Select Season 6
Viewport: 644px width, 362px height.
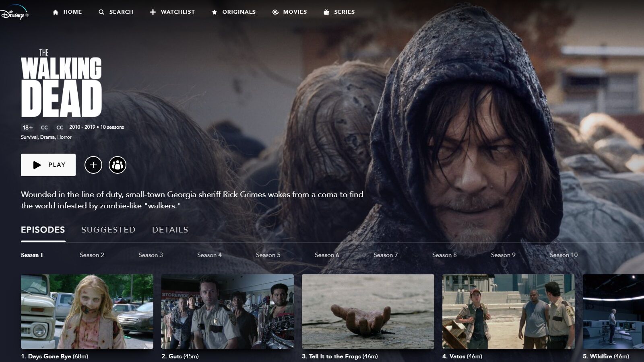point(327,255)
